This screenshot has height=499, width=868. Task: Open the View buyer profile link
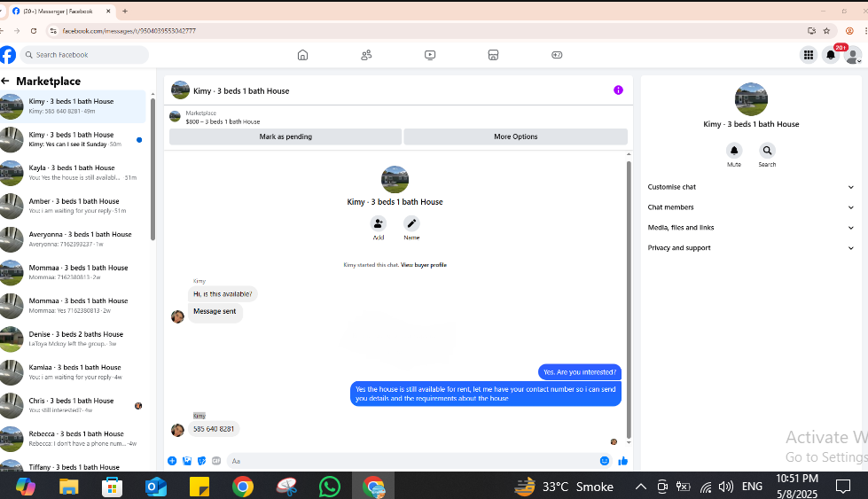pyautogui.click(x=424, y=265)
